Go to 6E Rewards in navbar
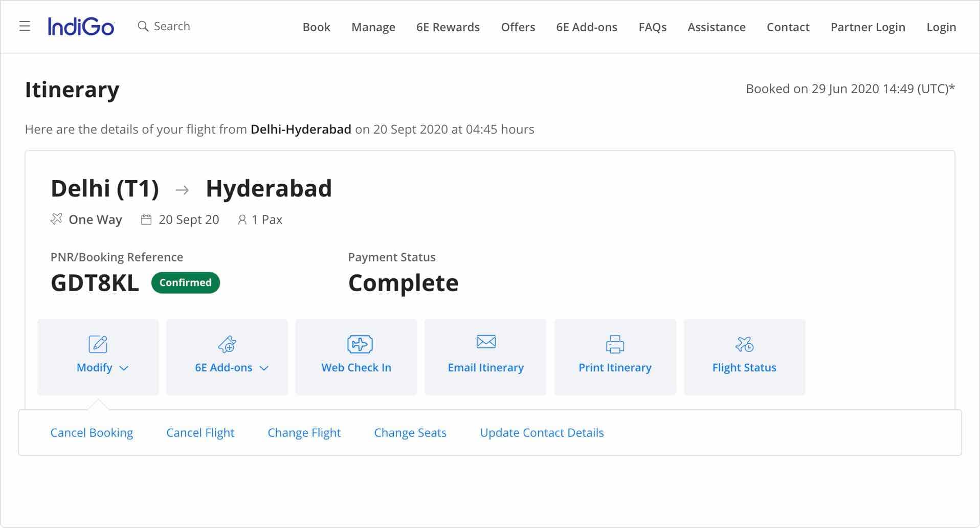The height and width of the screenshot is (528, 980). tap(448, 27)
